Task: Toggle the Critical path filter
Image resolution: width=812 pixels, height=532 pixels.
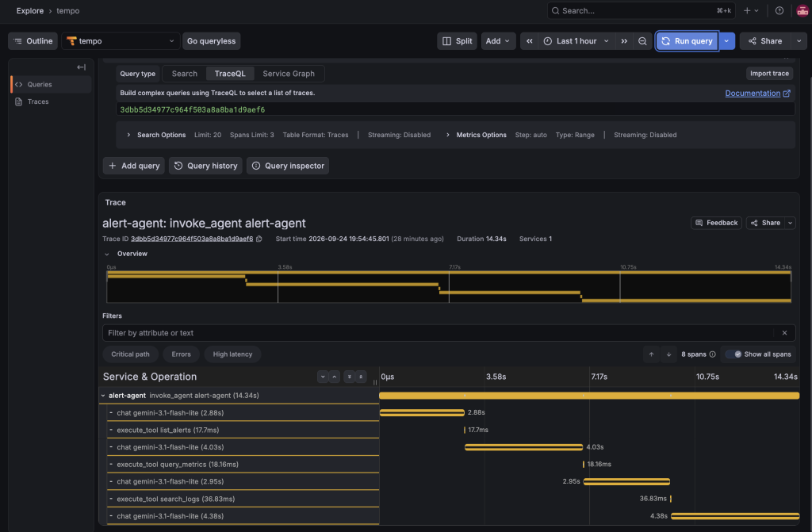Action: (131, 354)
